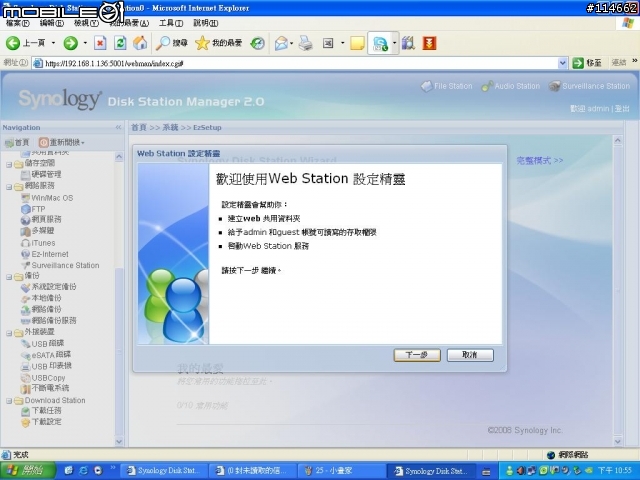
Task: Open the Search magnifier toolbar button
Action: click(x=171, y=42)
